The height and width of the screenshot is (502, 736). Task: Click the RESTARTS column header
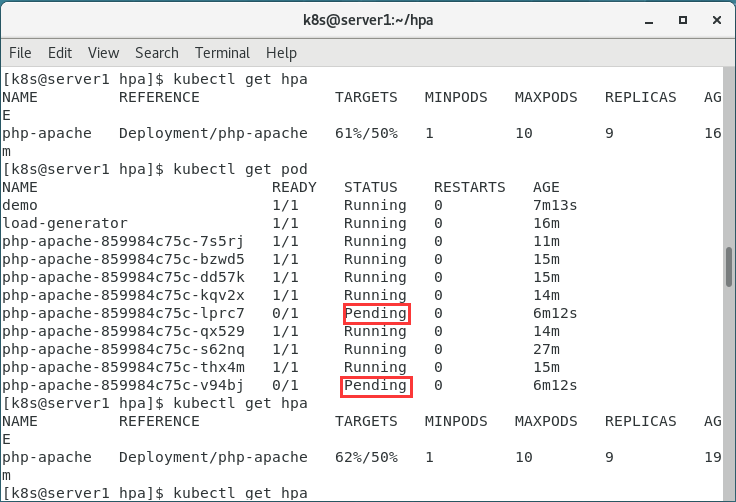[469, 187]
